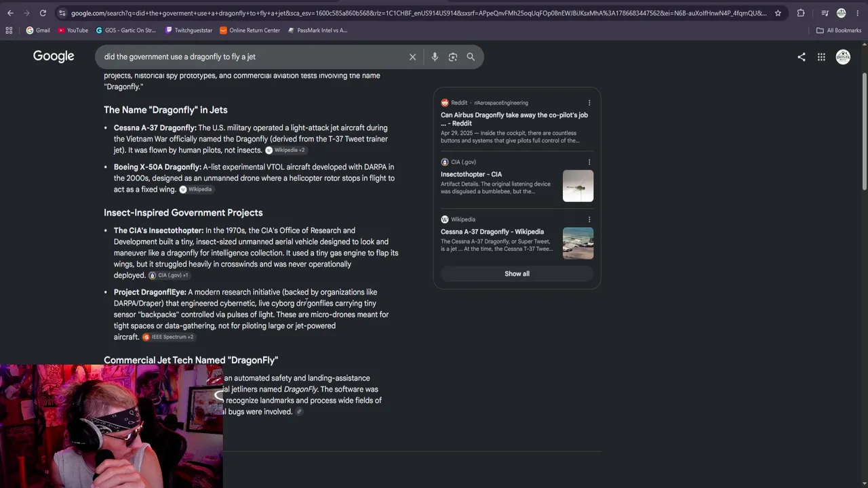Open the Gmail bookmark
Screen dimensions: 868x488
tap(38, 30)
